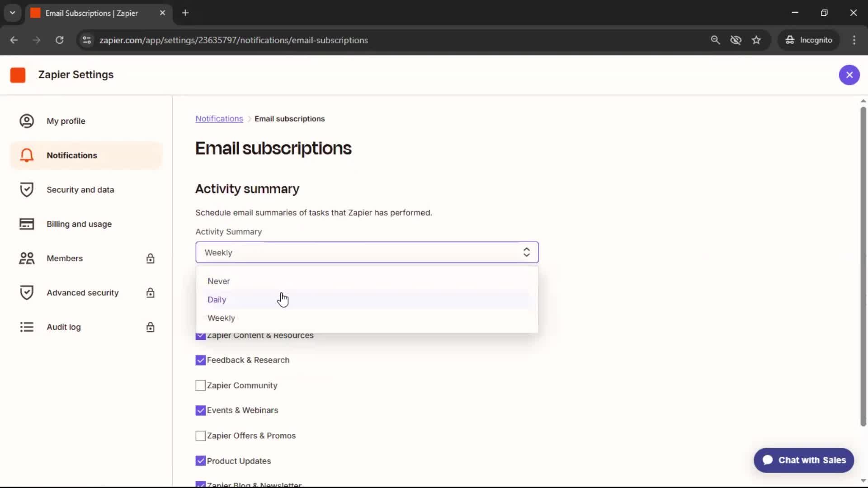
Task: Bookmark this page with the star icon
Action: click(x=756, y=40)
